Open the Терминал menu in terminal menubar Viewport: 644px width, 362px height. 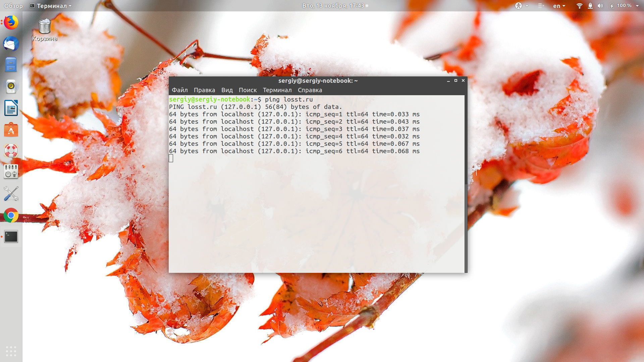[277, 90]
